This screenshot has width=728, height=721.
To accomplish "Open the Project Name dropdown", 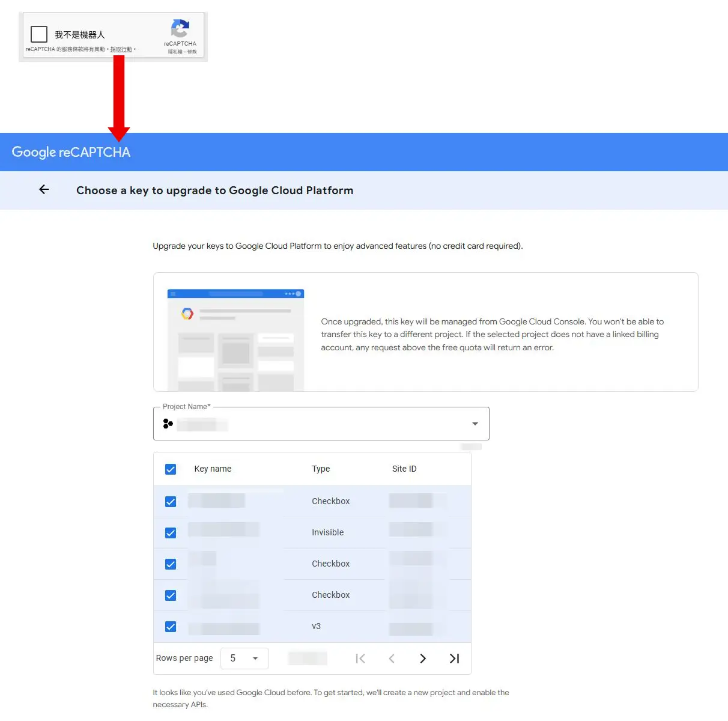I will 475,424.
